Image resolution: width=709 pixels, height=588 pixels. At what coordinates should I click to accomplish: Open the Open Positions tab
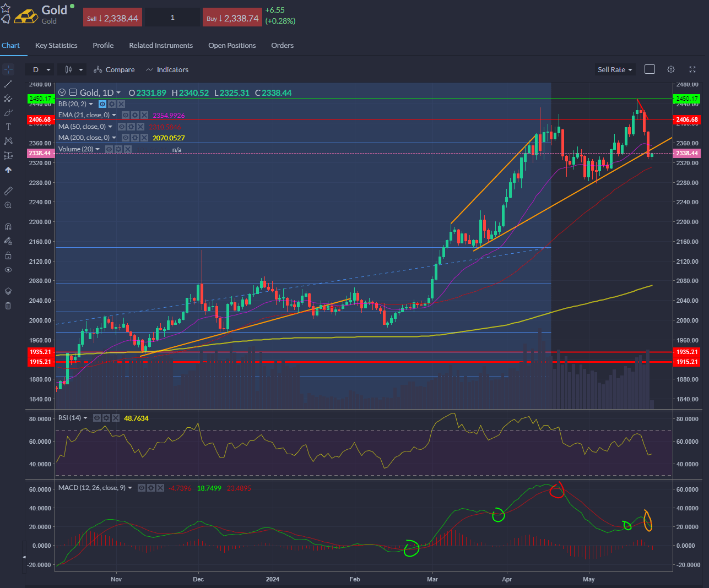232,46
